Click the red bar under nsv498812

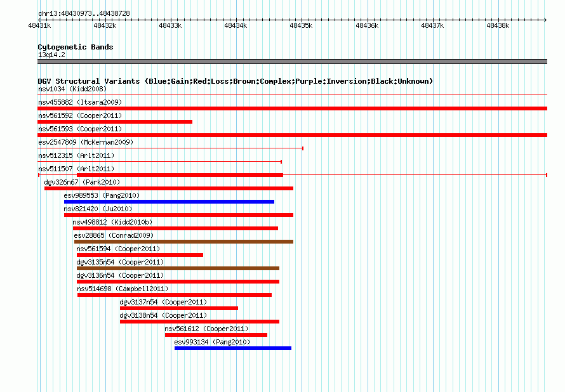click(x=175, y=228)
